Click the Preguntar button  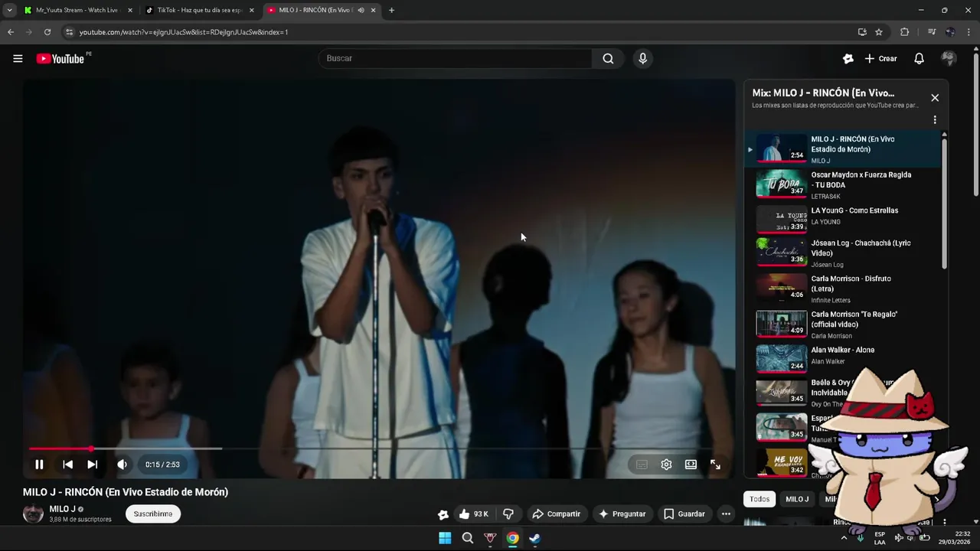(622, 514)
